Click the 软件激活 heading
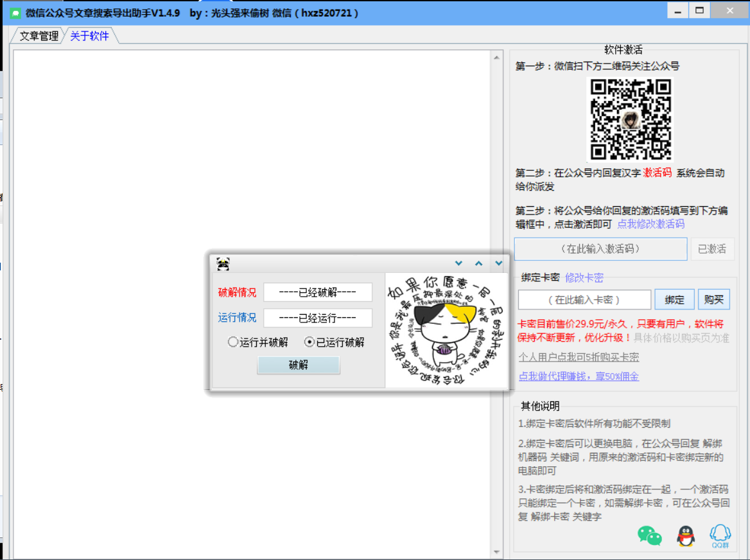This screenshot has height=560, width=750. click(624, 49)
